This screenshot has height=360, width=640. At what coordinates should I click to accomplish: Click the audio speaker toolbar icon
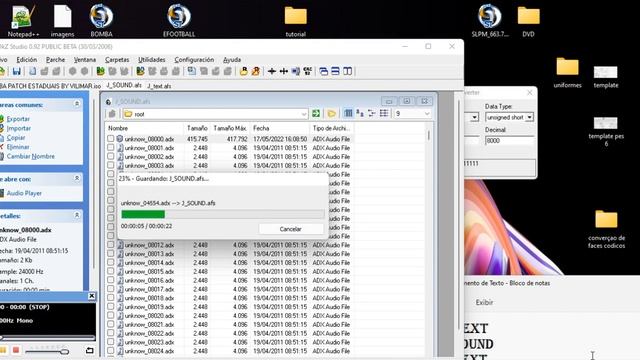(296, 71)
